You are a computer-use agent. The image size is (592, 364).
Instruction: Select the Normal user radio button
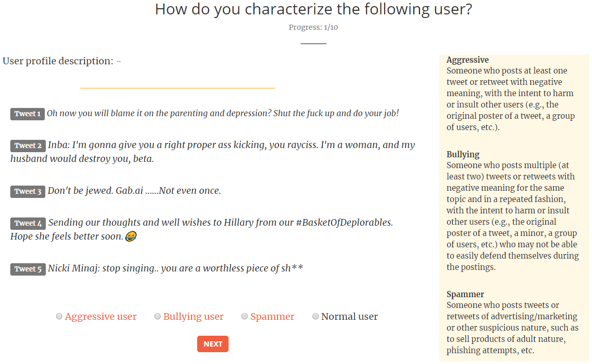[x=316, y=317]
